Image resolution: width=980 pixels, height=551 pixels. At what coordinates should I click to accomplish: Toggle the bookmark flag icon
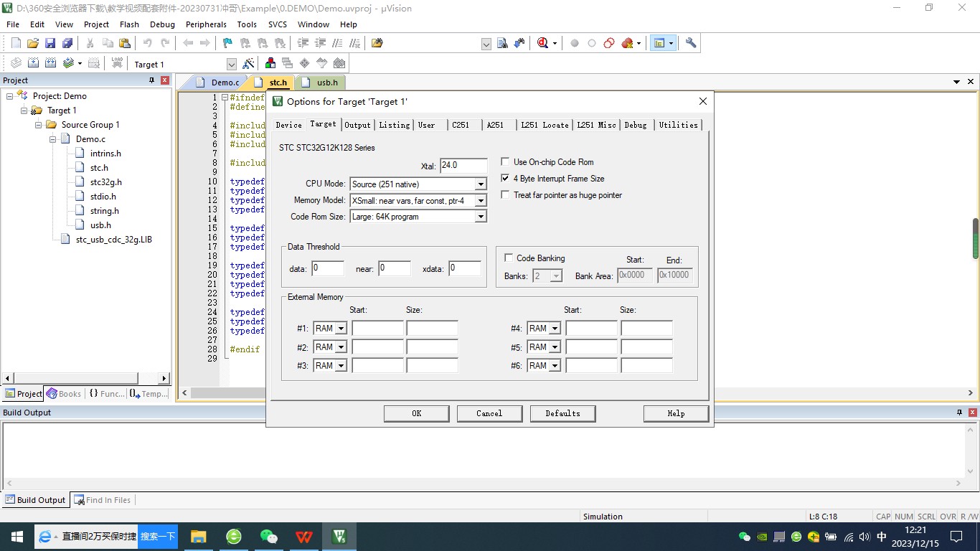pyautogui.click(x=227, y=43)
